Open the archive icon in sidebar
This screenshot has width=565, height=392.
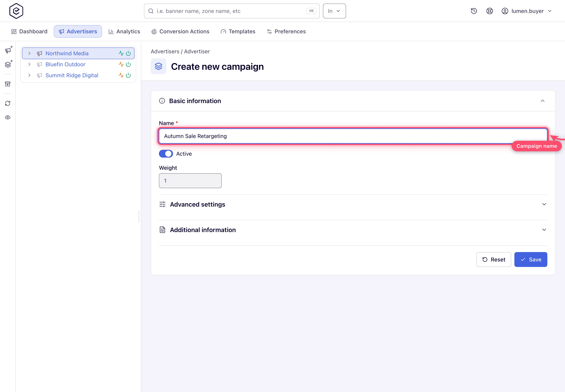[8, 84]
